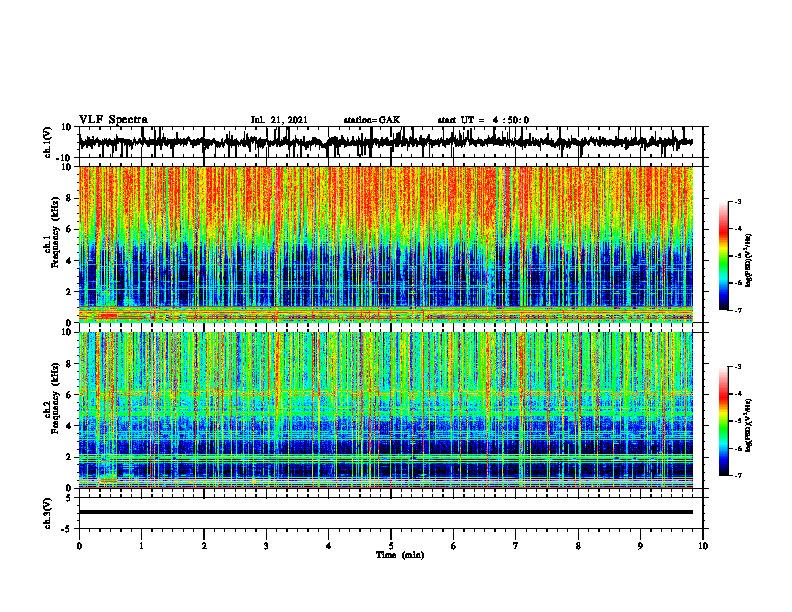
Task: Click the date 'Jul 21, 2021'
Action: pos(279,120)
